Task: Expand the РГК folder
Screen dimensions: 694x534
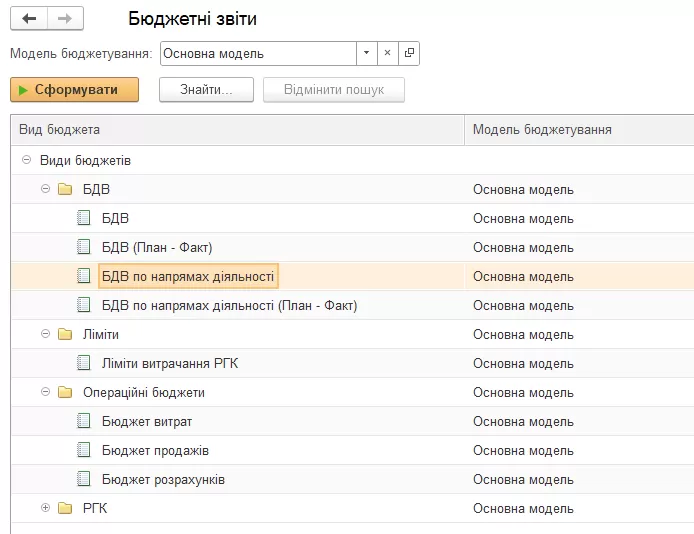Action: [x=45, y=507]
